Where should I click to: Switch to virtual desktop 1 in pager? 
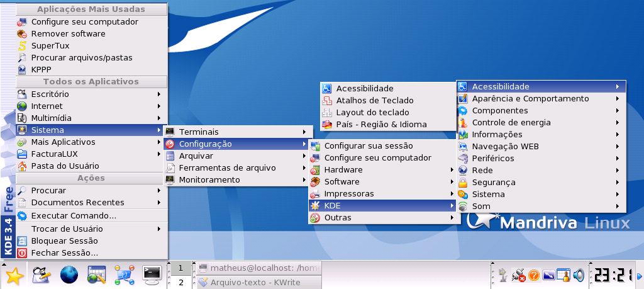coord(180,268)
